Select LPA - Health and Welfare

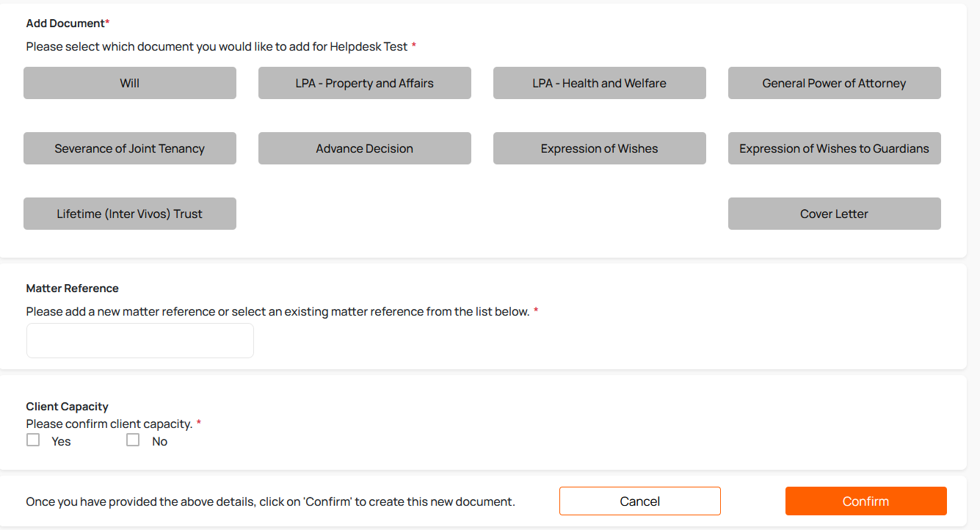[600, 83]
